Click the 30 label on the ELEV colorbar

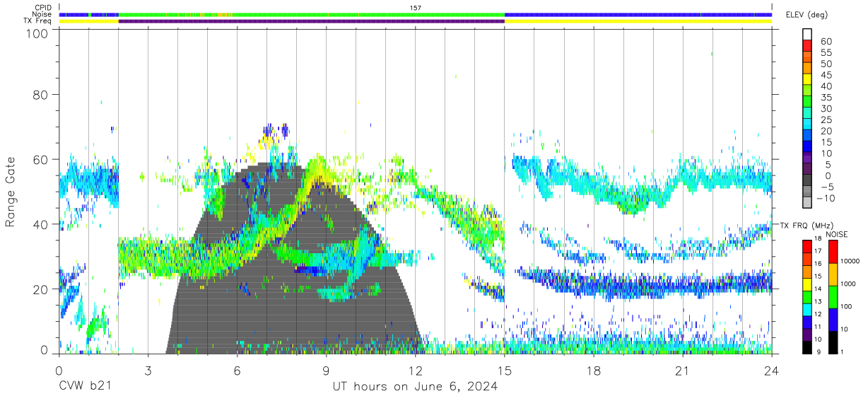click(x=825, y=108)
